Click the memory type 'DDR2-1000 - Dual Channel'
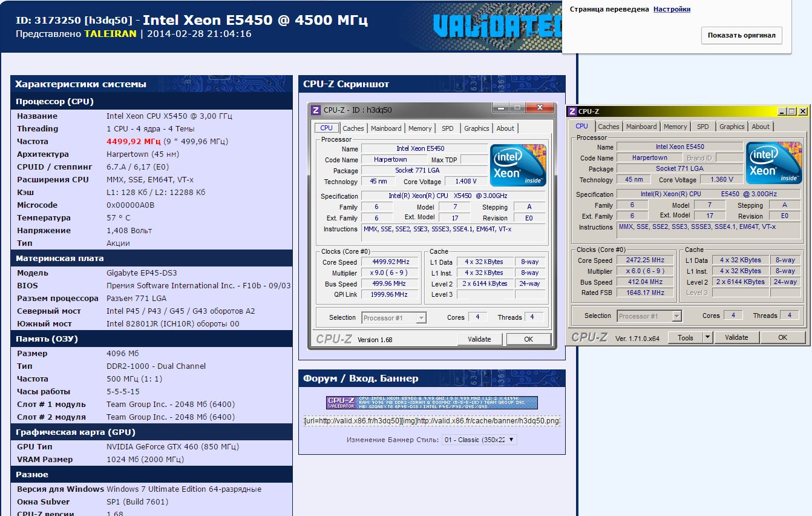 coord(156,366)
